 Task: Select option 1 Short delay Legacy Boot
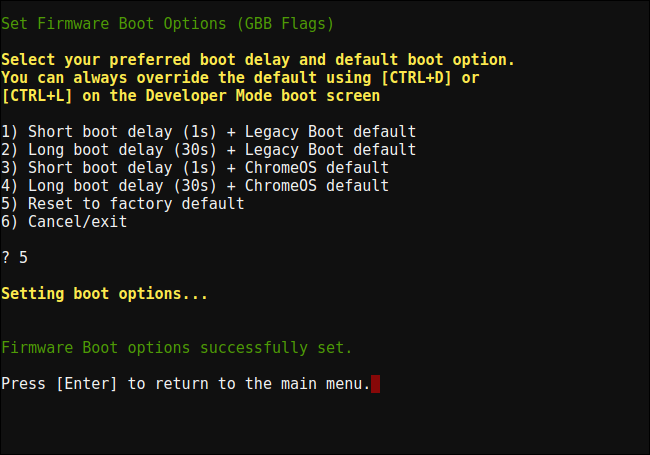tap(209, 132)
